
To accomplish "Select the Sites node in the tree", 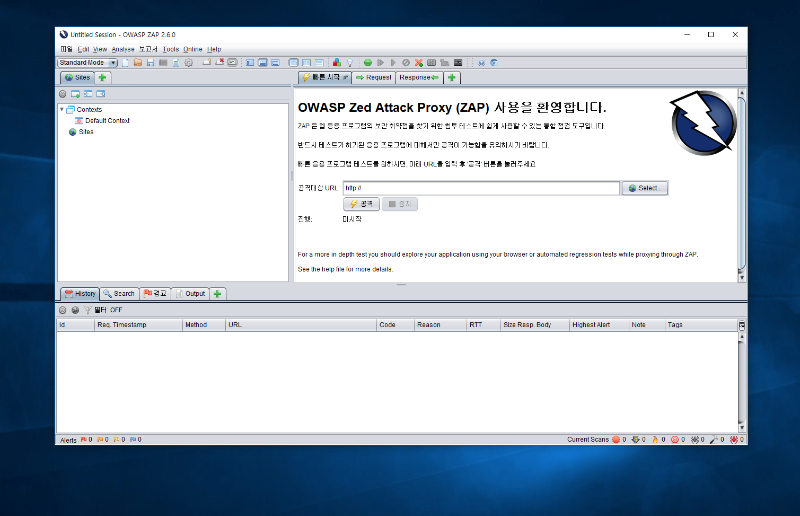I will [x=81, y=132].
